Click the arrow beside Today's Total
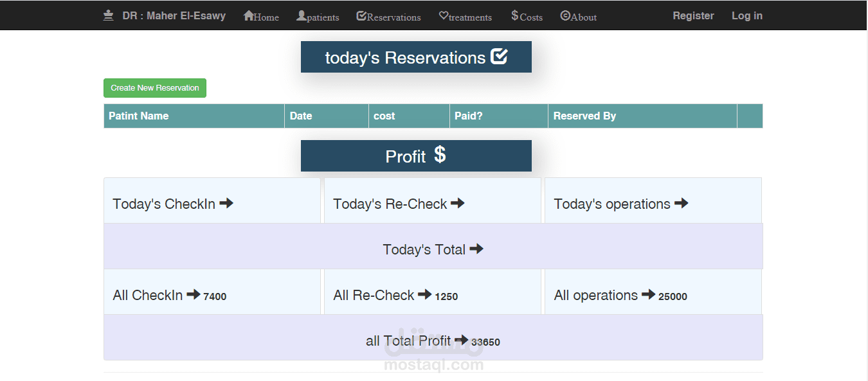The image size is (868, 381). 477,249
